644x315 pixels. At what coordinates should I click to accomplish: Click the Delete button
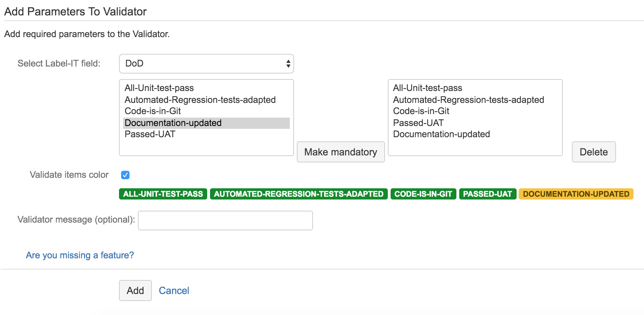594,152
